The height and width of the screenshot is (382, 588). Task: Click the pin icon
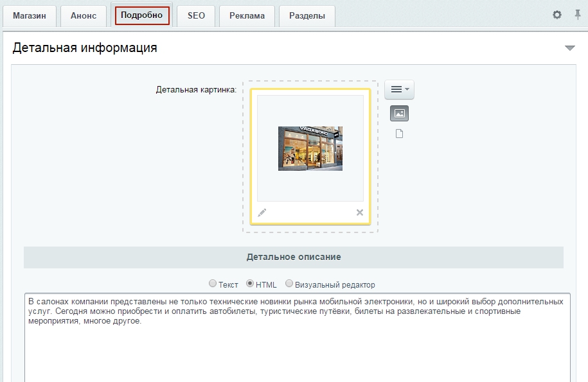[x=578, y=15]
